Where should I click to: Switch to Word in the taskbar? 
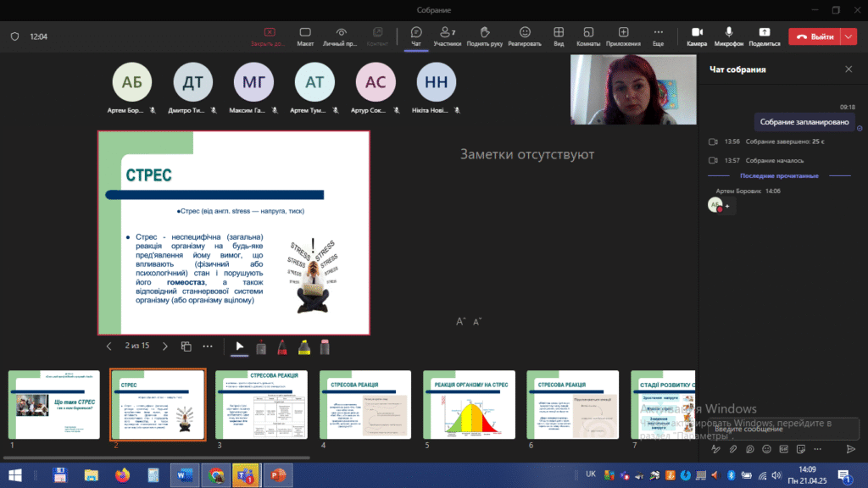coord(184,475)
